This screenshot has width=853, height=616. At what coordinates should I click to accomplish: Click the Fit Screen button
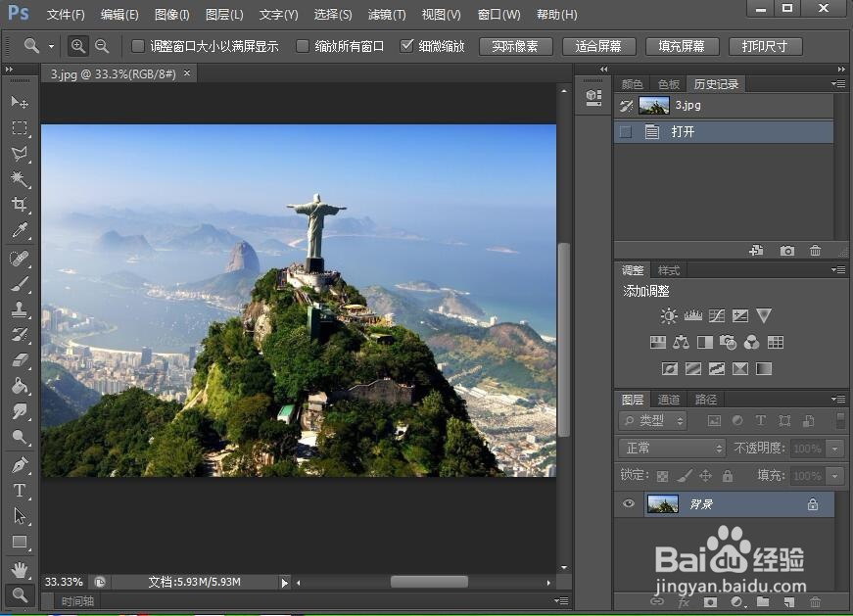pyautogui.click(x=598, y=47)
